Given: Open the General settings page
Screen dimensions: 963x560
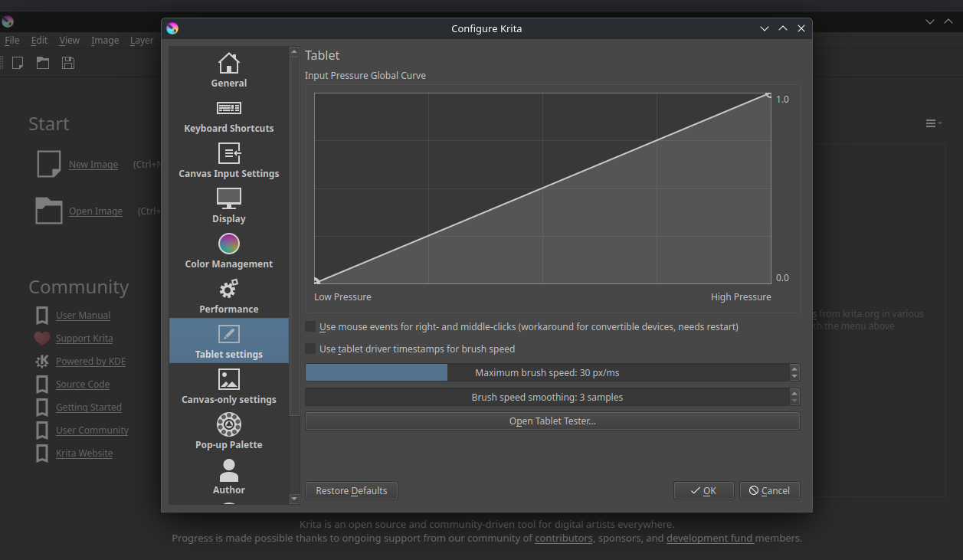Looking at the screenshot, I should [228, 69].
